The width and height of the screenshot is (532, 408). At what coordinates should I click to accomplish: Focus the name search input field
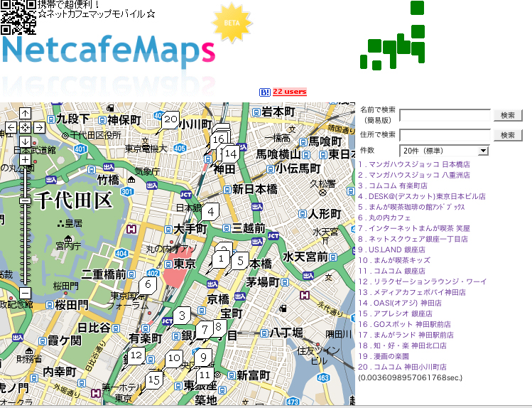tap(445, 115)
